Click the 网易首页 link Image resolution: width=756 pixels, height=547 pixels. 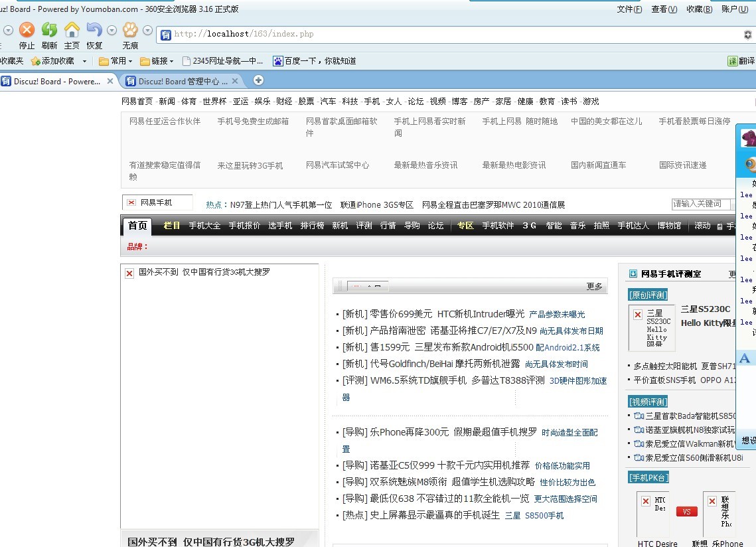tap(137, 102)
